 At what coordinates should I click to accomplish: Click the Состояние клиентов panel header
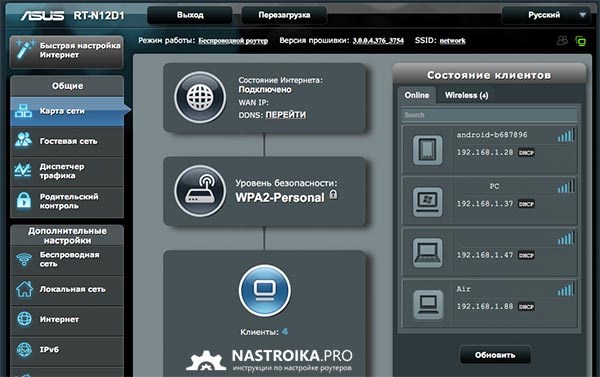click(489, 75)
